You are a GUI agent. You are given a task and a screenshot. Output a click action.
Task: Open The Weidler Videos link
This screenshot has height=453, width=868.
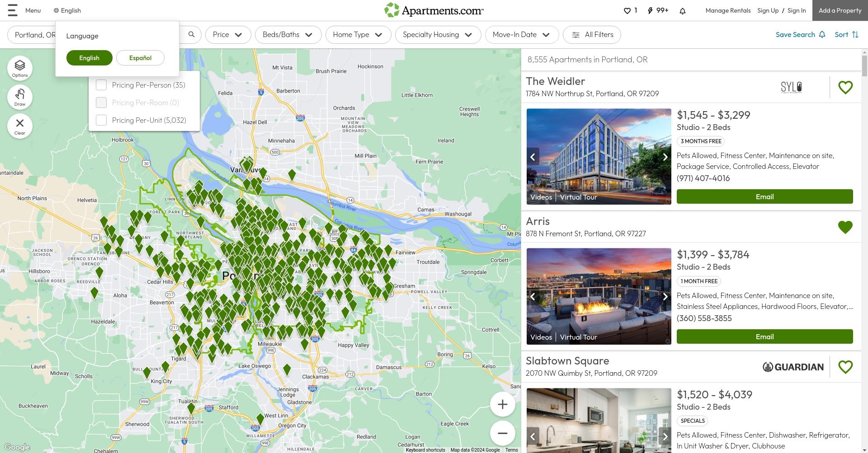point(541,197)
